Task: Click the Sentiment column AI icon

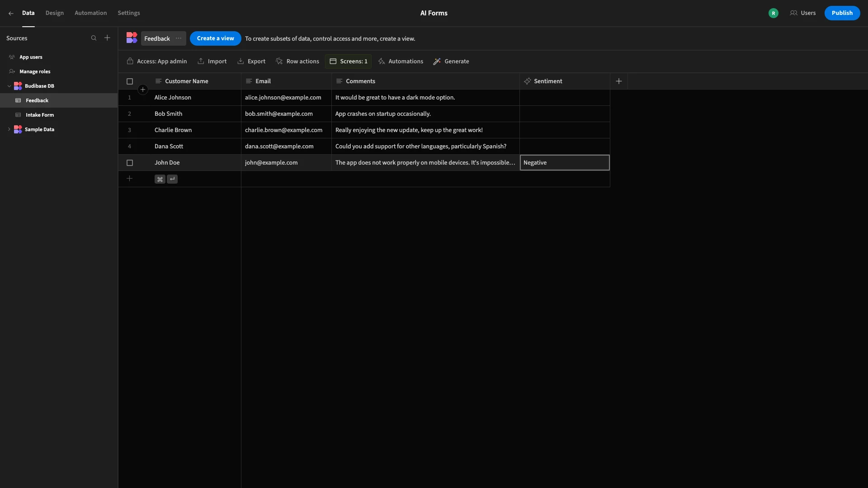Action: click(527, 81)
